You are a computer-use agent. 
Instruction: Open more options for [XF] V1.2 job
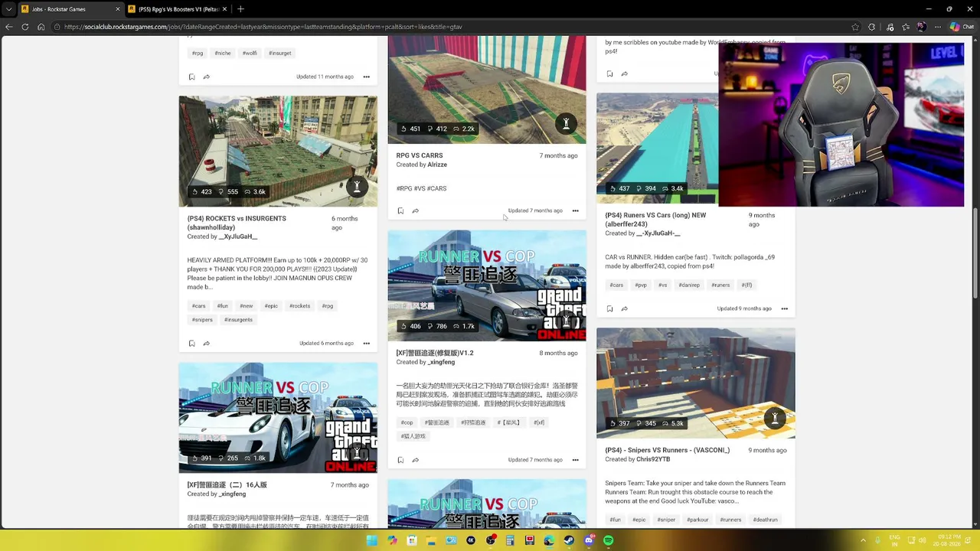point(575,461)
